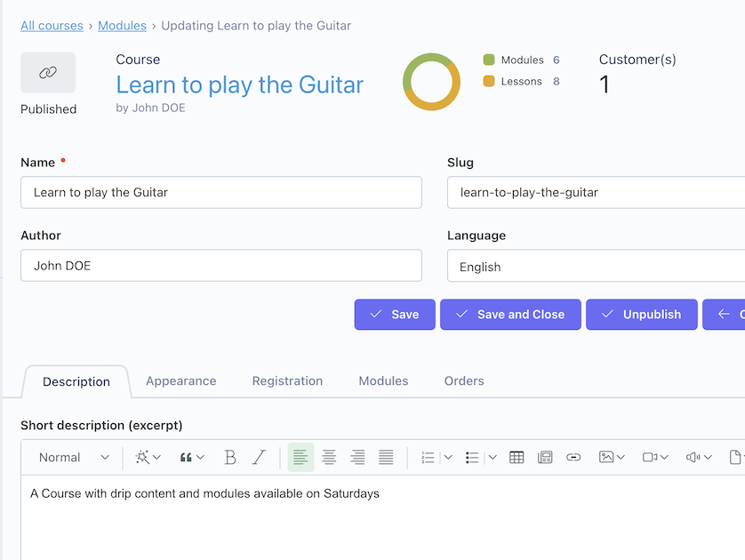The width and height of the screenshot is (745, 560).
Task: Open the Registration tab
Action: [x=287, y=381]
